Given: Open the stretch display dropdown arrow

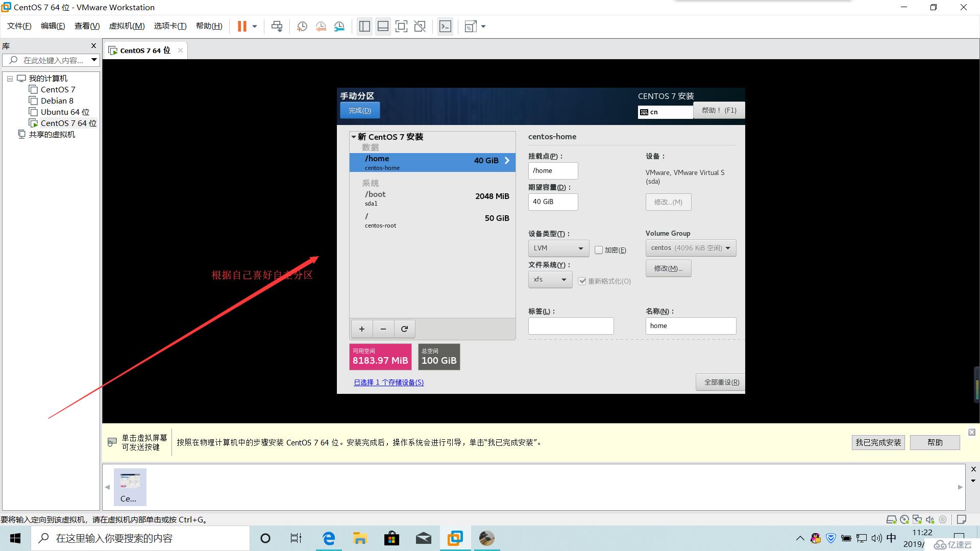Looking at the screenshot, I should click(x=483, y=27).
